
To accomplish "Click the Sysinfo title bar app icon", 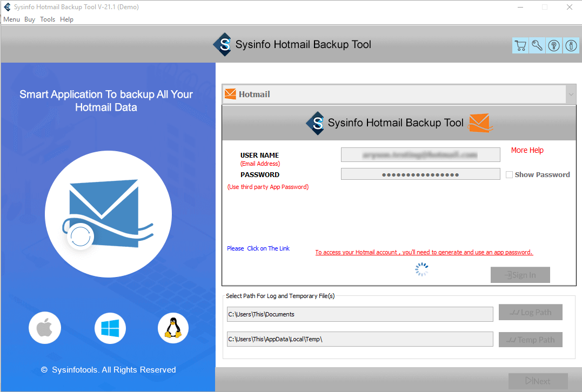I will [7, 6].
